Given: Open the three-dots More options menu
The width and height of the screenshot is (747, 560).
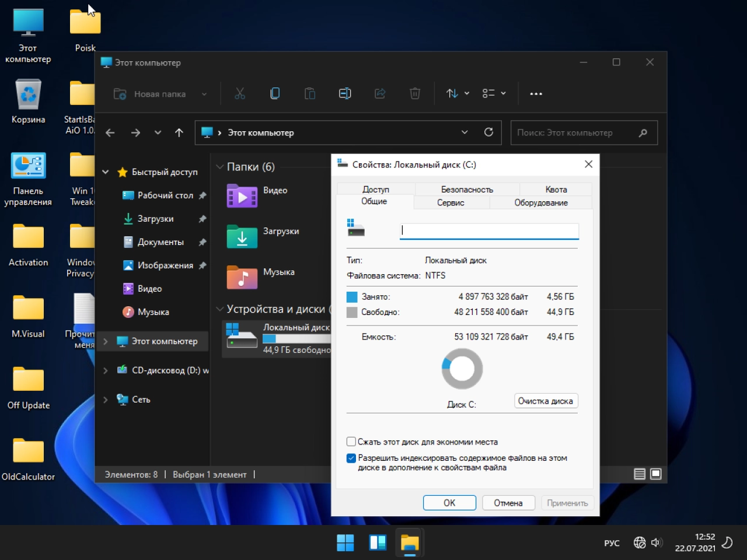Looking at the screenshot, I should point(536,93).
